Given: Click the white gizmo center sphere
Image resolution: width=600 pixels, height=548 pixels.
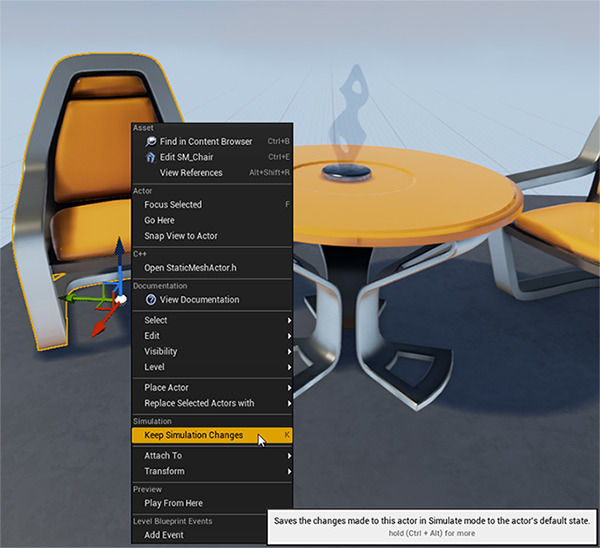Looking at the screenshot, I should [119, 298].
